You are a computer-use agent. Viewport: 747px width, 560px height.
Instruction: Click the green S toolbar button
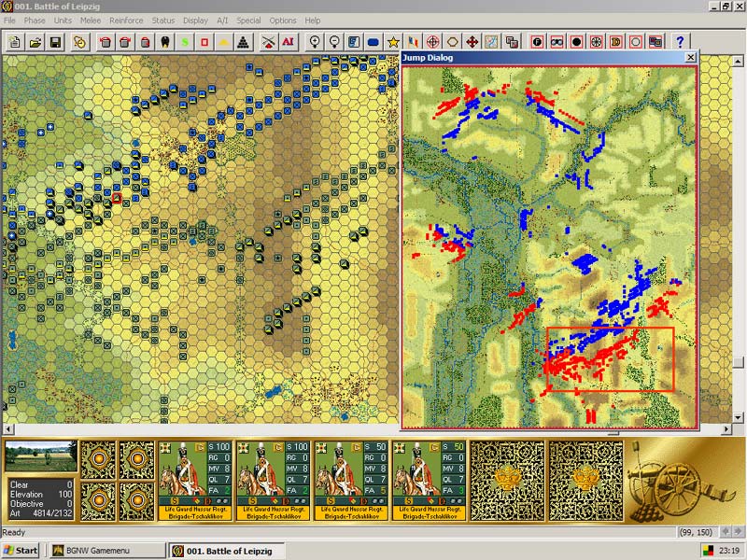pos(185,42)
